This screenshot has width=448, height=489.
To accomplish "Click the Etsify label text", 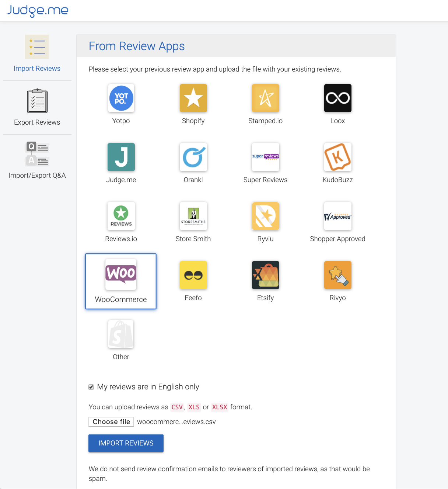I will pyautogui.click(x=266, y=298).
